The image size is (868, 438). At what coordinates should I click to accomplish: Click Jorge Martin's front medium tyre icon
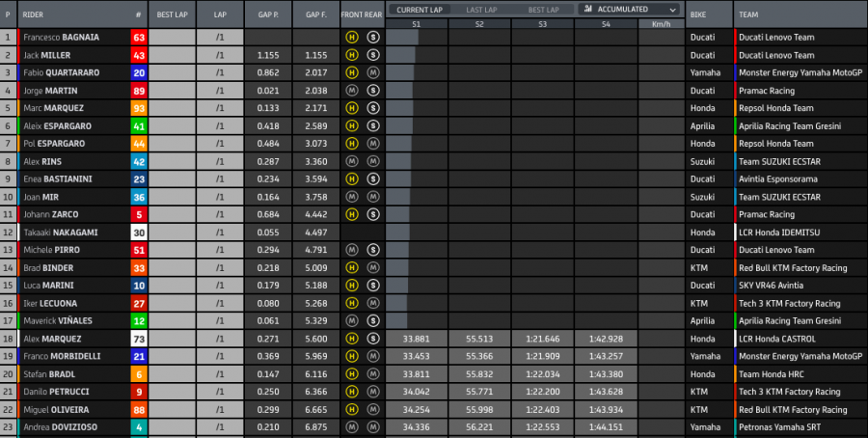pos(353,91)
